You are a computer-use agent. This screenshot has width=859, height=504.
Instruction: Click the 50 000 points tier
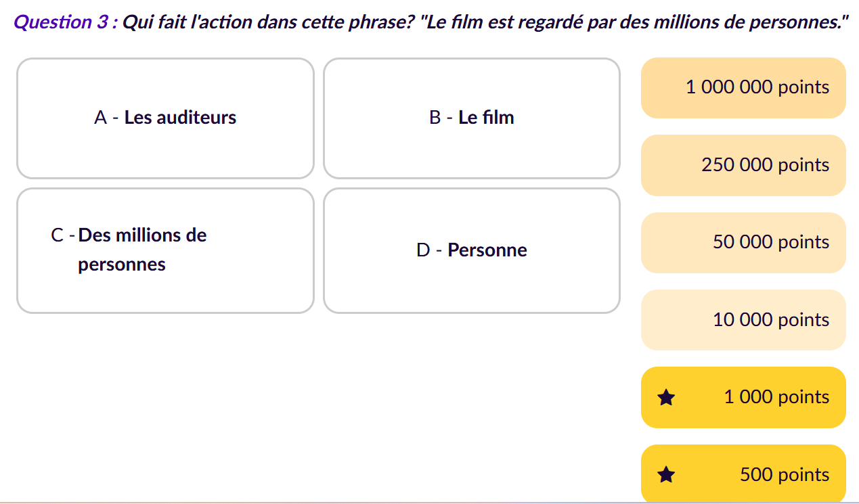coord(743,242)
